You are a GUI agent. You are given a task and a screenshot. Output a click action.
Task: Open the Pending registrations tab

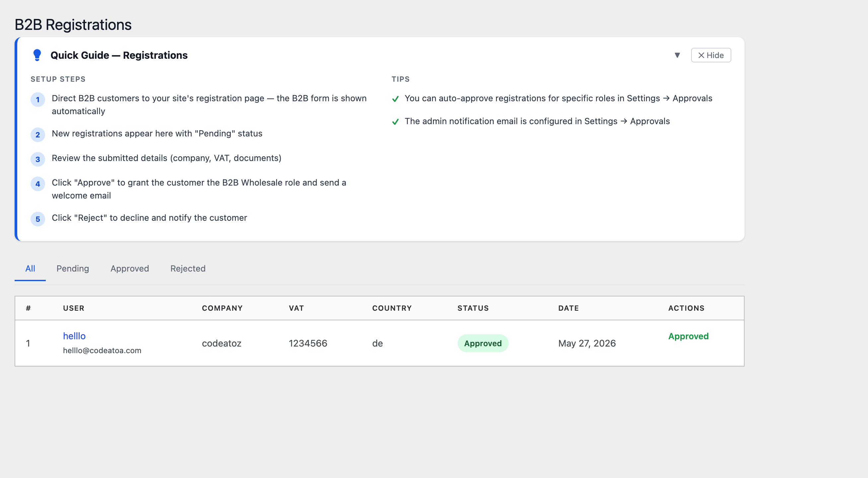click(x=73, y=269)
